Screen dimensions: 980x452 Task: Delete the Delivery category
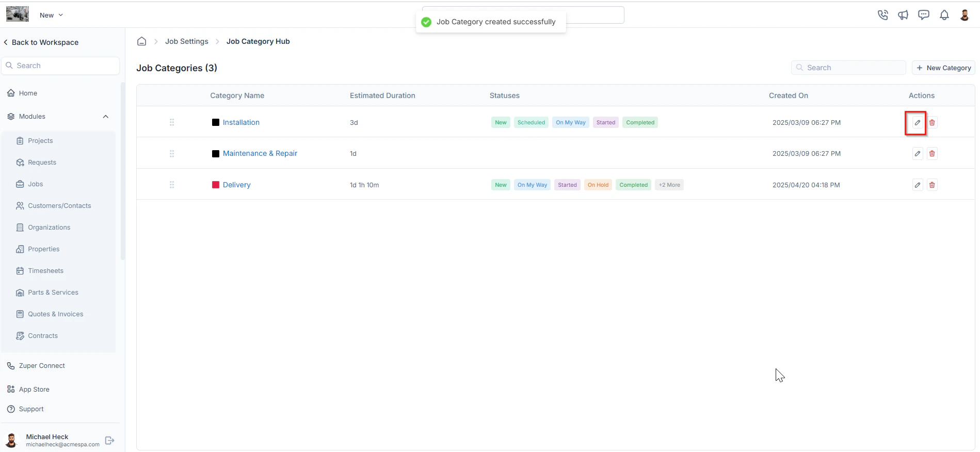932,185
